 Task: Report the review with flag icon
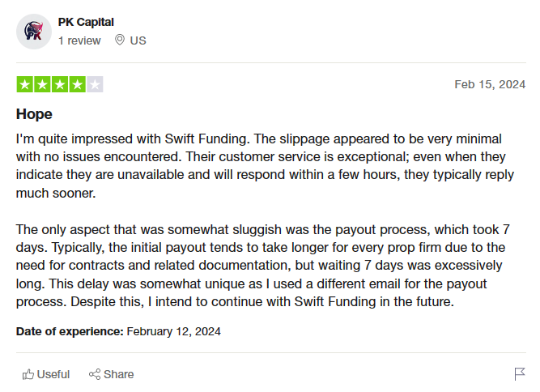520,374
